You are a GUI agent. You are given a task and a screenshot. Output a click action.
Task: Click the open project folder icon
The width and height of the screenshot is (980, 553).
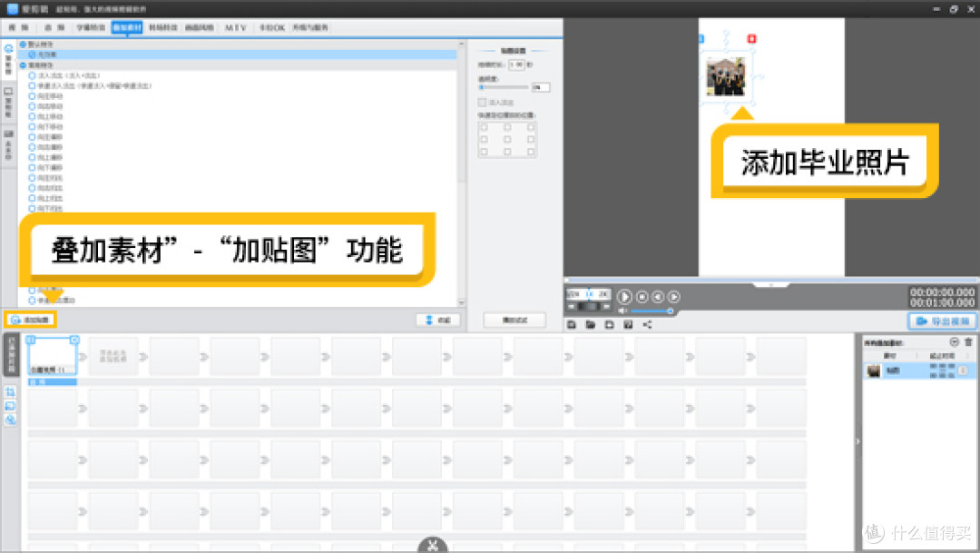pyautogui.click(x=590, y=324)
